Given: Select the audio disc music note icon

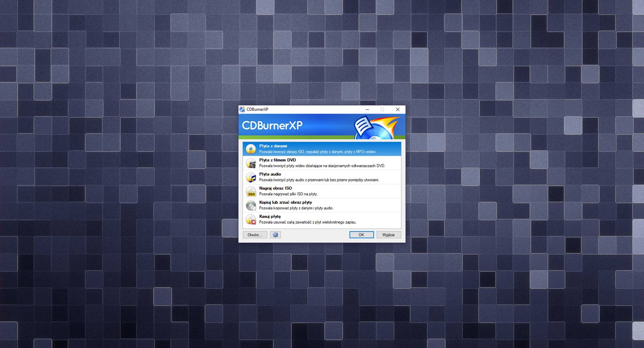Looking at the screenshot, I should coord(250,177).
